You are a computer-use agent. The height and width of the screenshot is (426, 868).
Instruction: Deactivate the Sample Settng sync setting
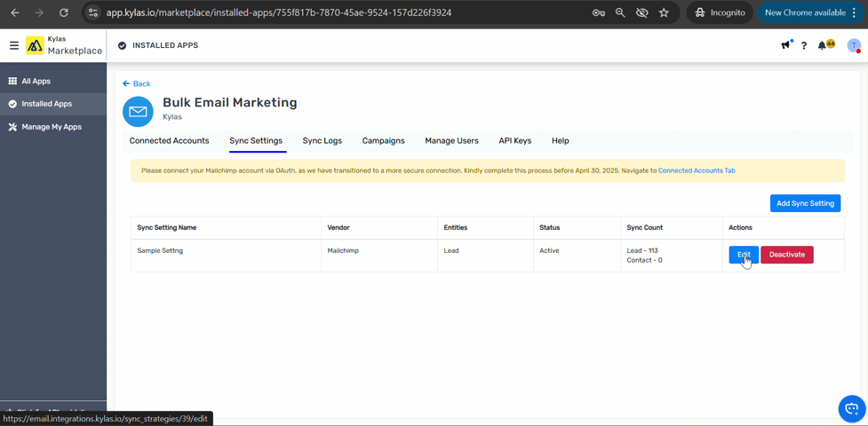(x=786, y=255)
